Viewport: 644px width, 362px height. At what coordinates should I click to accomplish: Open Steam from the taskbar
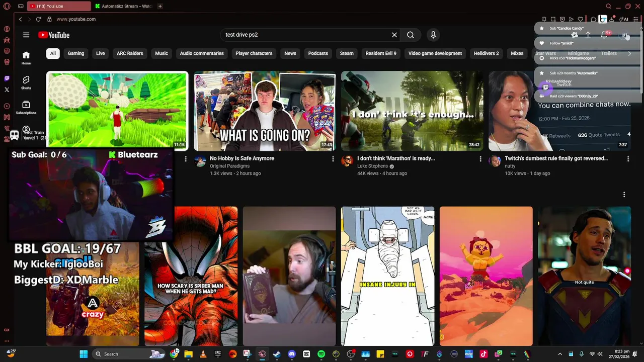click(277, 354)
